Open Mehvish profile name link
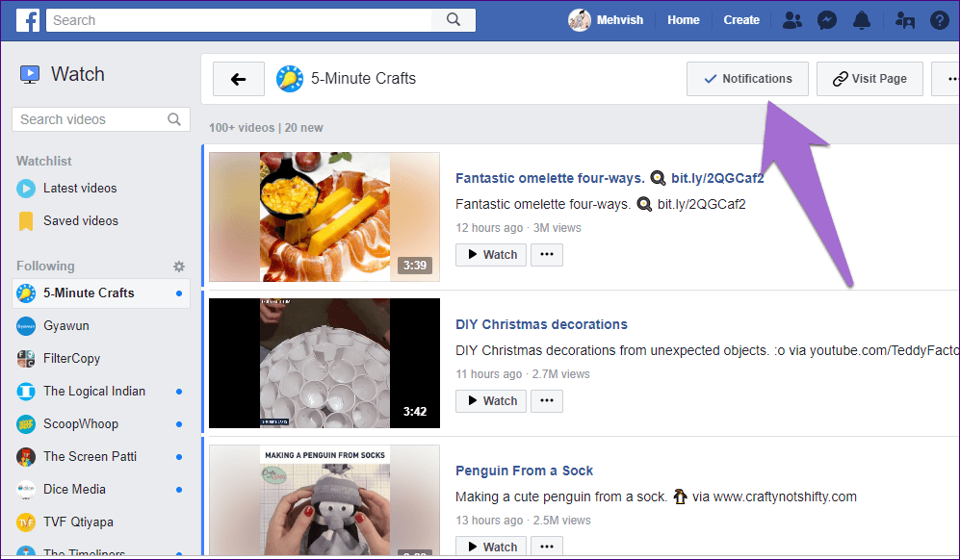Image resolution: width=960 pixels, height=560 pixels. click(x=619, y=20)
